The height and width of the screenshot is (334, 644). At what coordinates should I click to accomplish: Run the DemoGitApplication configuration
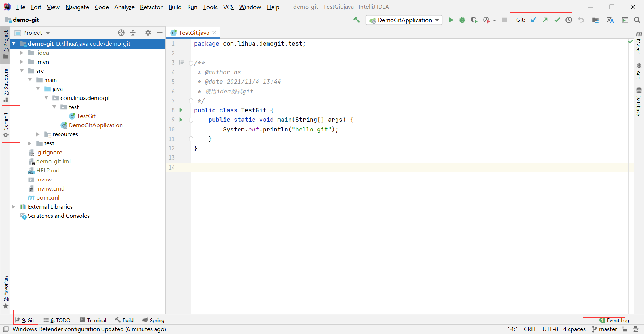451,20
